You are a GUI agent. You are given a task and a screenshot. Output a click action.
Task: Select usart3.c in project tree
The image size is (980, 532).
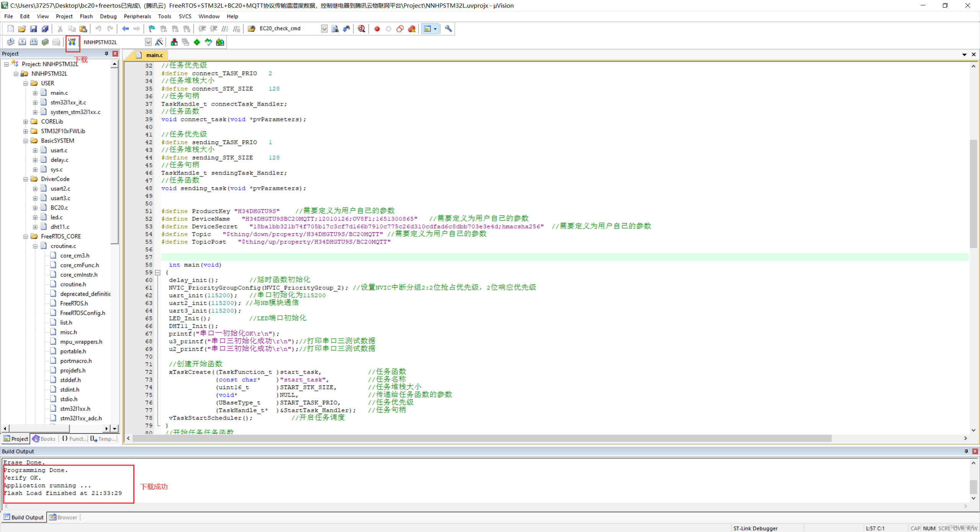60,198
